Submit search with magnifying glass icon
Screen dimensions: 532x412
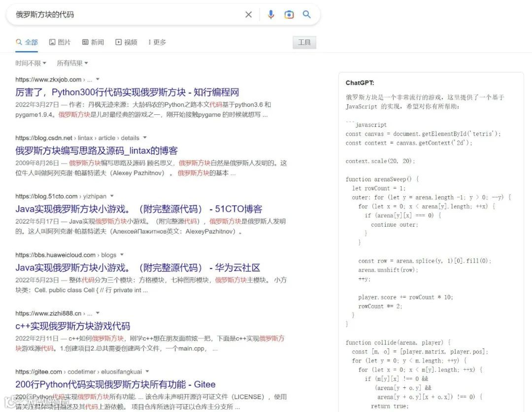coord(307,14)
